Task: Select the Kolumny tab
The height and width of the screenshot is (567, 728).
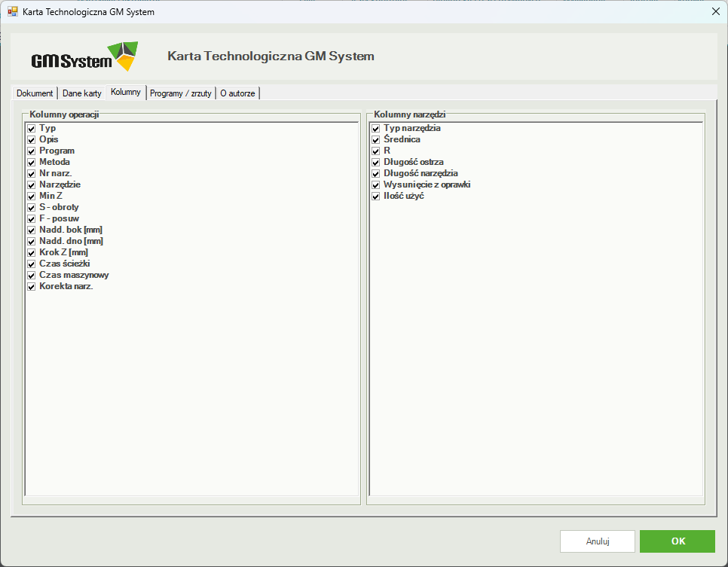Action: coord(126,93)
